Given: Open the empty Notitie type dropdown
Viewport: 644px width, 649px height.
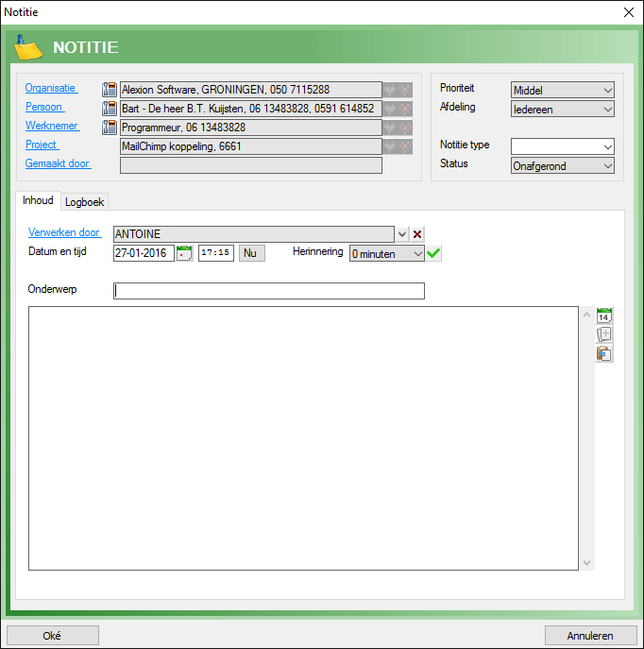Looking at the screenshot, I should tap(563, 146).
